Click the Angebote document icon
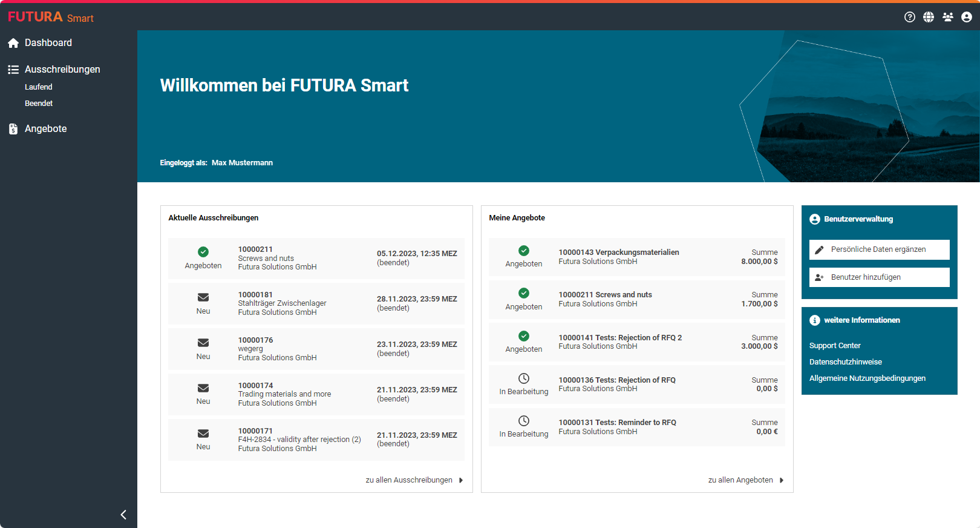 [x=13, y=129]
